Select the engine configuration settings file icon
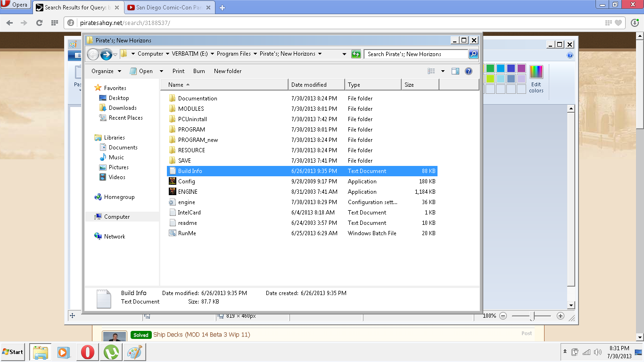Image resolution: width=644 pixels, height=362 pixels. pyautogui.click(x=173, y=202)
